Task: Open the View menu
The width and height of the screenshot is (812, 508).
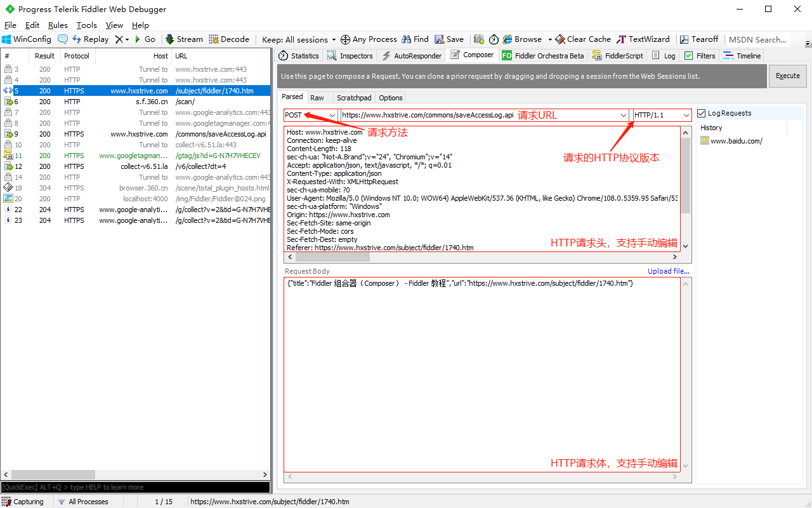Action: (114, 25)
